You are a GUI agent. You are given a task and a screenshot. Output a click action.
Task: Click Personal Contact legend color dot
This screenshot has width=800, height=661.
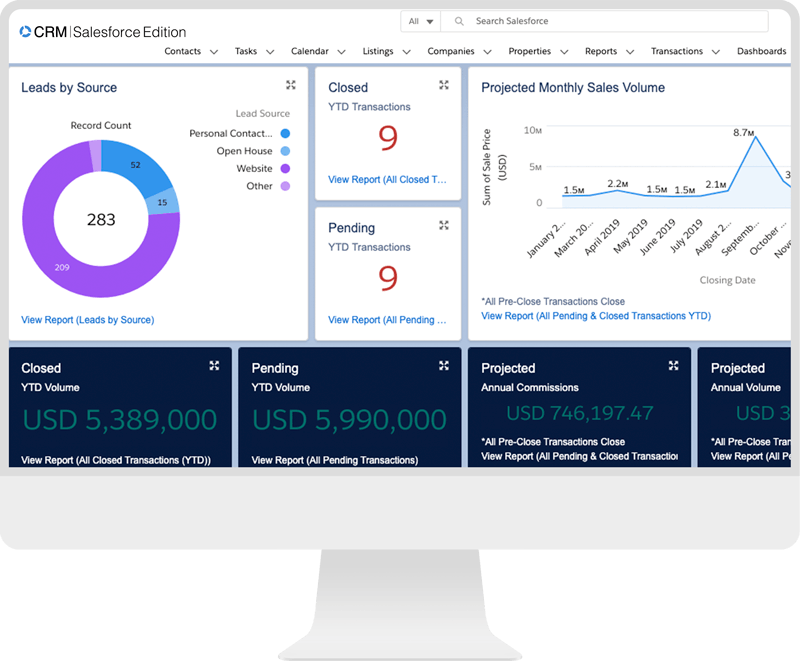tap(285, 133)
